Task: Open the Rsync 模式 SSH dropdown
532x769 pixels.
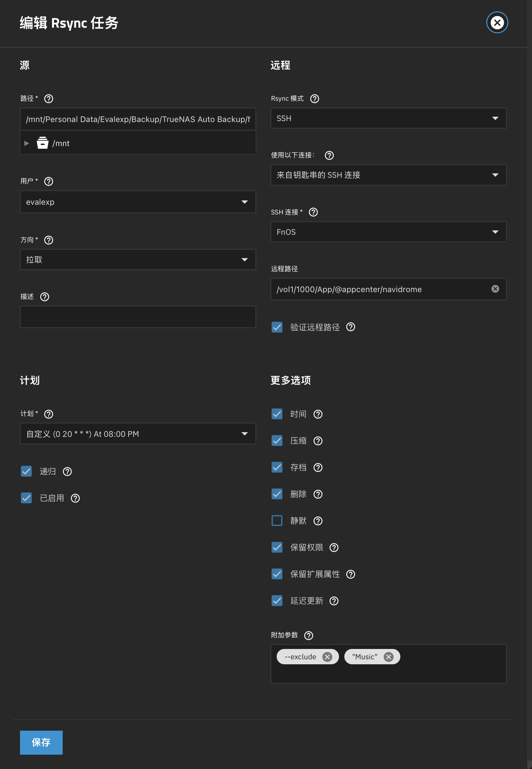Action: pyautogui.click(x=388, y=118)
